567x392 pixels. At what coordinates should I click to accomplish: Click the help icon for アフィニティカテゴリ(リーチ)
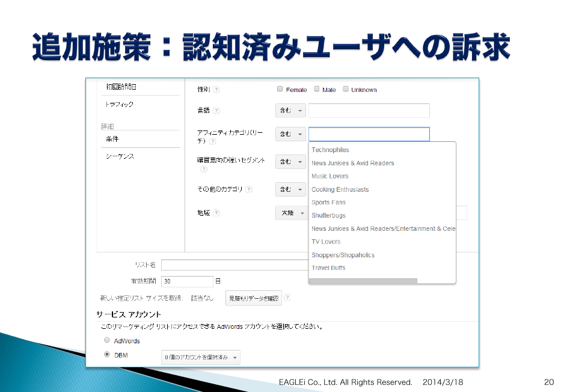(213, 141)
